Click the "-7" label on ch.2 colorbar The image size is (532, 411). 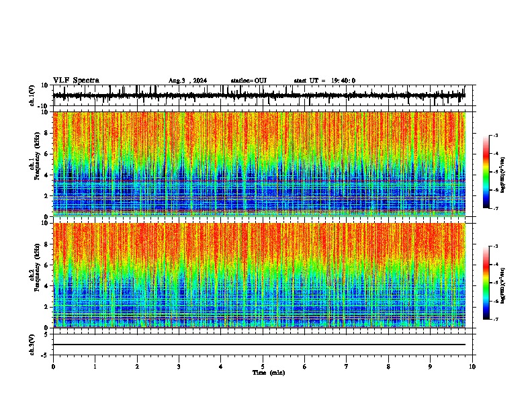(495, 319)
